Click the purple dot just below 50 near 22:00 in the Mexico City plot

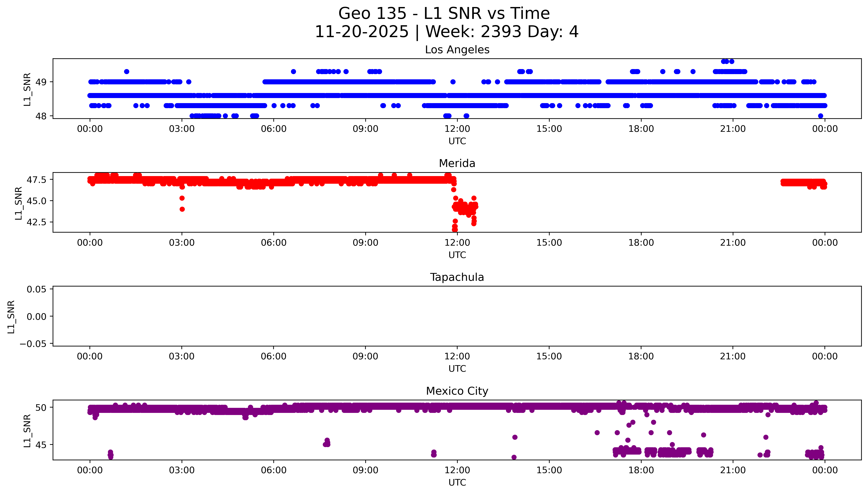[768, 415]
